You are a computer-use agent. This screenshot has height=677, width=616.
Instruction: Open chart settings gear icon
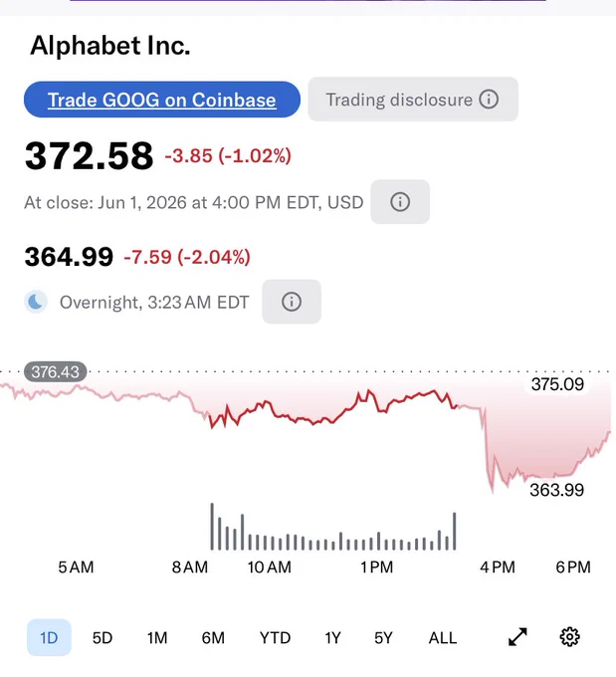[570, 637]
